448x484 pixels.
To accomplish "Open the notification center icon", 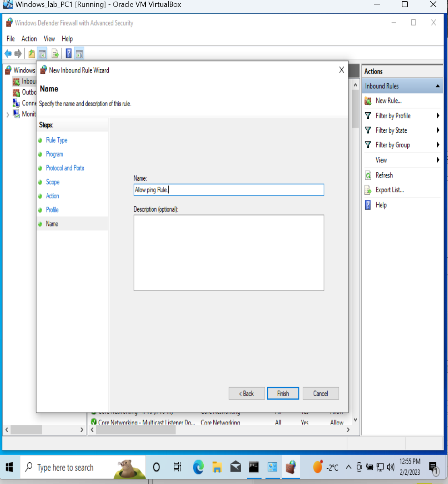I will coord(434,468).
